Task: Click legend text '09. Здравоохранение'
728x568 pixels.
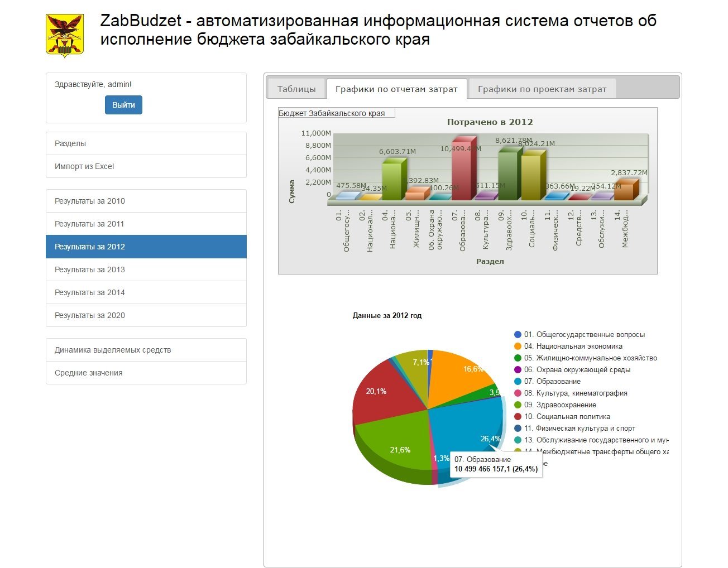Action: click(x=560, y=405)
